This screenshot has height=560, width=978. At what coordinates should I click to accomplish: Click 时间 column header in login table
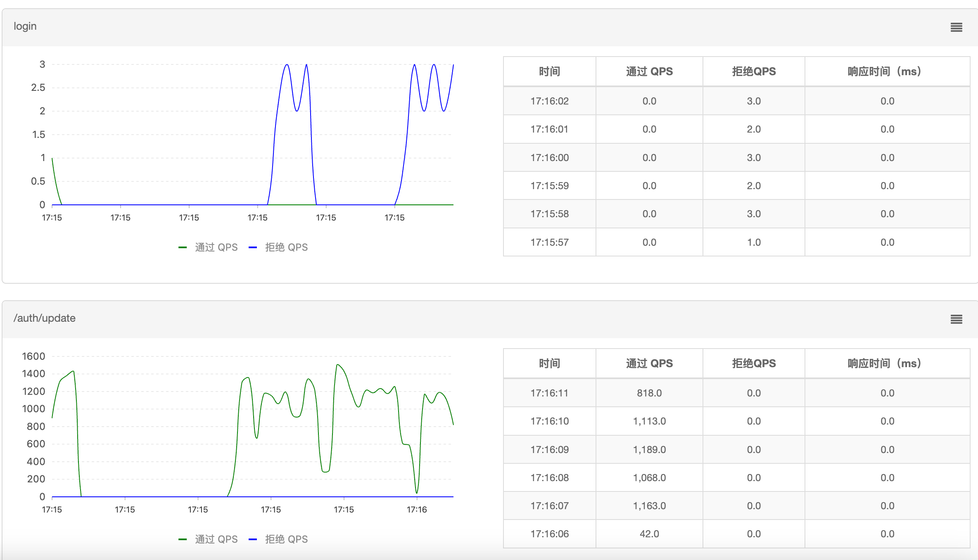coord(549,71)
